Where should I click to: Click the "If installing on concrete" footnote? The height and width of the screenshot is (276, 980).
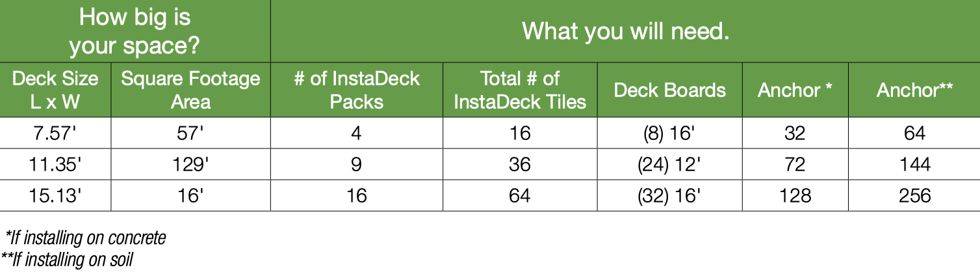(x=85, y=238)
